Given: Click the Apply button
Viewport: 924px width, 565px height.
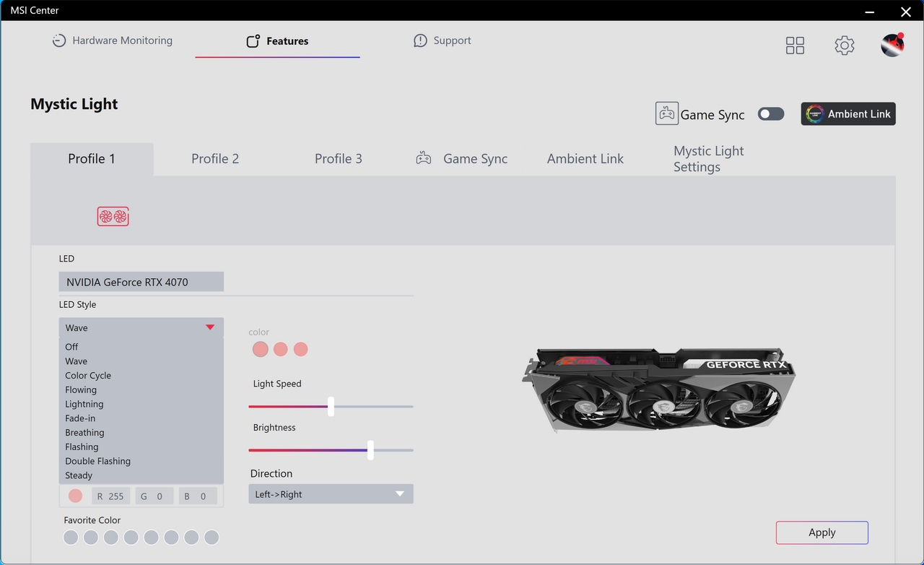Looking at the screenshot, I should point(822,532).
